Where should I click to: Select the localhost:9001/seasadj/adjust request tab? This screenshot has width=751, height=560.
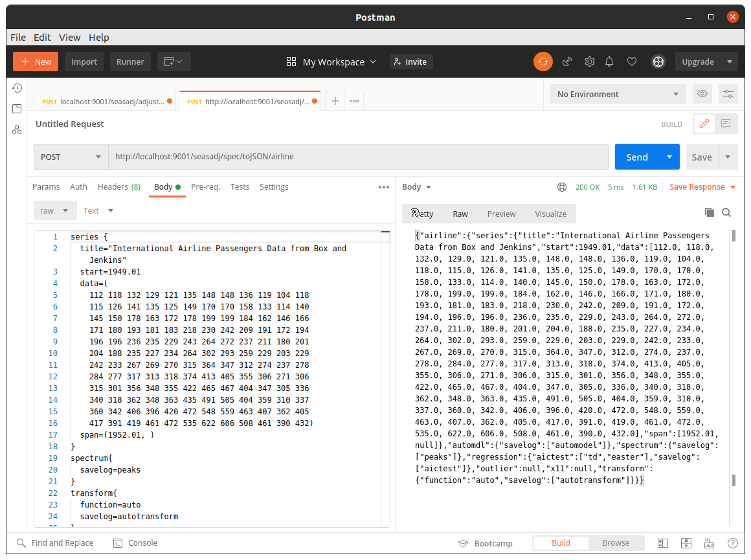pos(106,101)
